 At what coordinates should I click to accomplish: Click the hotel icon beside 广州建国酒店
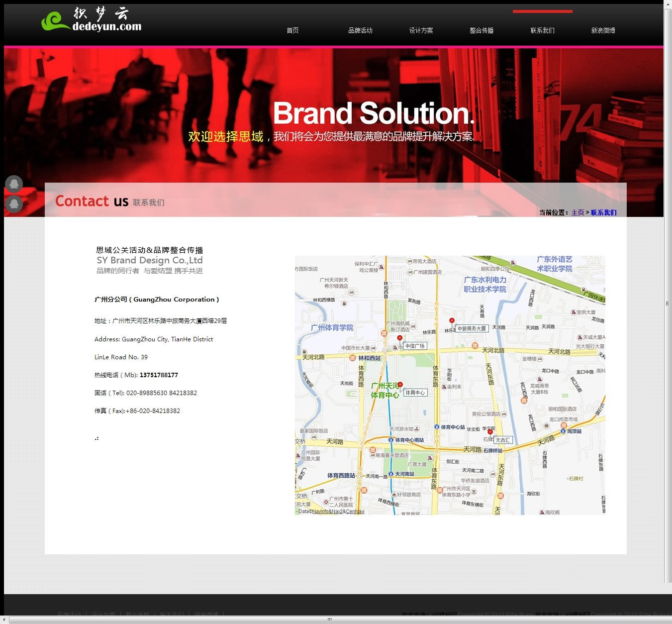click(410, 272)
